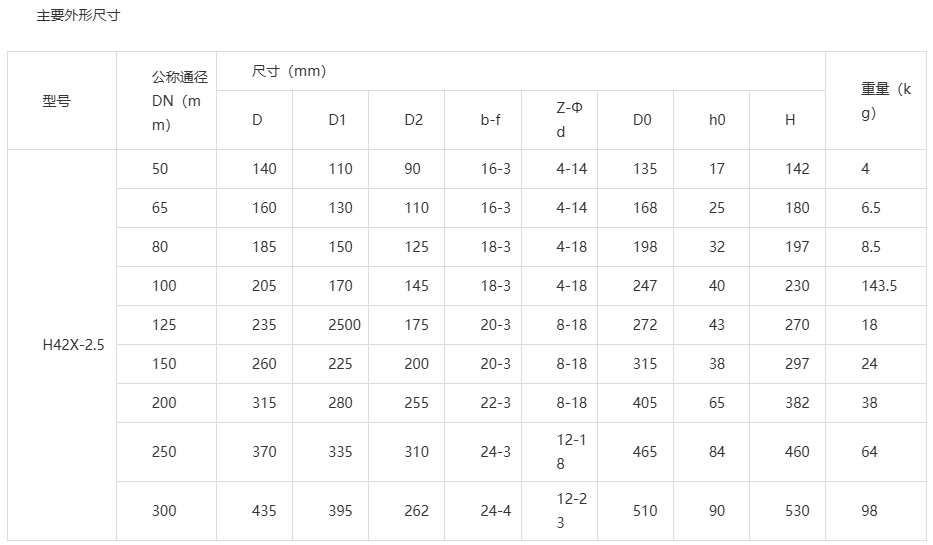Click the H42X-2.5 model cell
Screen dimensions: 933x545
click(62, 345)
